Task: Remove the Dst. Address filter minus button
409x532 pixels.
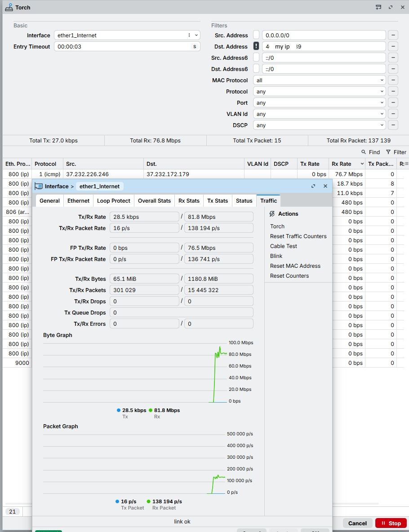Action: click(x=393, y=46)
